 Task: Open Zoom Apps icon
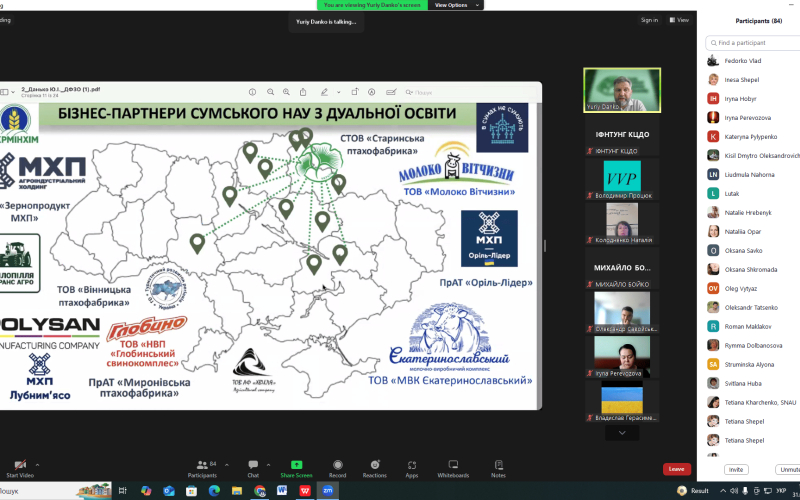tap(412, 465)
